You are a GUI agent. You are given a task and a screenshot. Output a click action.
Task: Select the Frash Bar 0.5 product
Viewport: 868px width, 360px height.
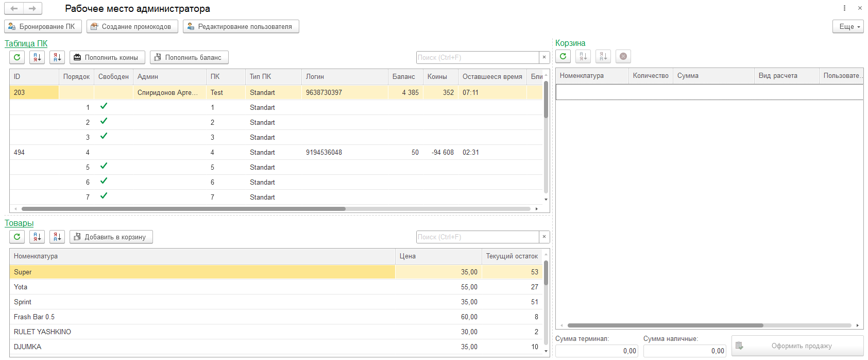[276, 317]
